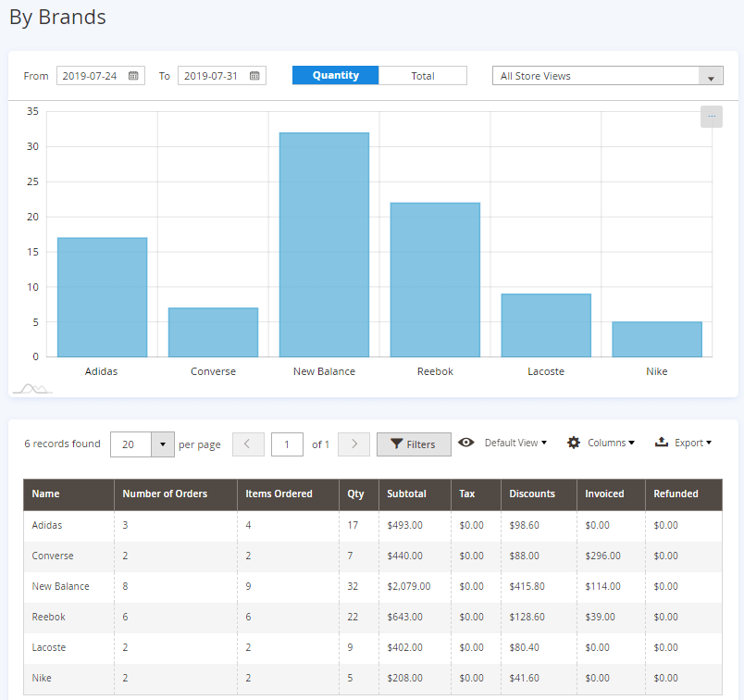744x700 pixels.
Task: Click the Columns gear icon
Action: tap(574, 443)
